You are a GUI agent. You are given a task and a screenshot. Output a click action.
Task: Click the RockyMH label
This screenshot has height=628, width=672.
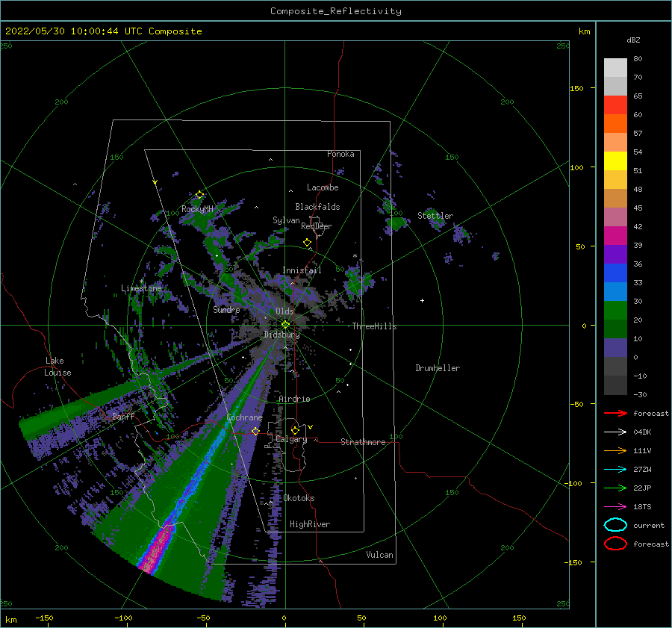click(x=197, y=209)
